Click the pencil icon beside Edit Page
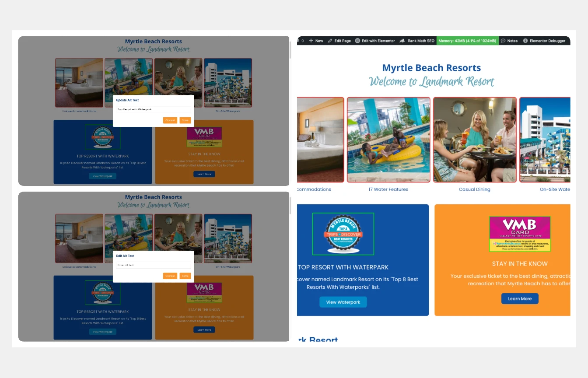The width and height of the screenshot is (588, 378). click(330, 41)
